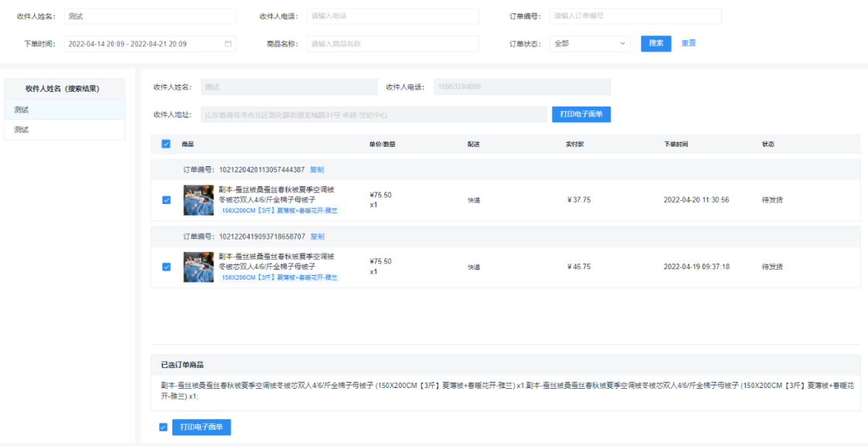Click the product name search input

pyautogui.click(x=392, y=44)
